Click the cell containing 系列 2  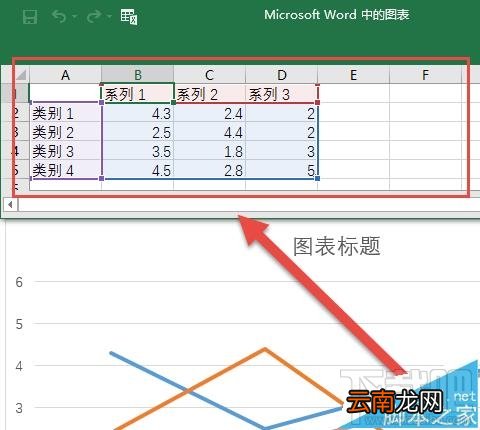pos(209,94)
